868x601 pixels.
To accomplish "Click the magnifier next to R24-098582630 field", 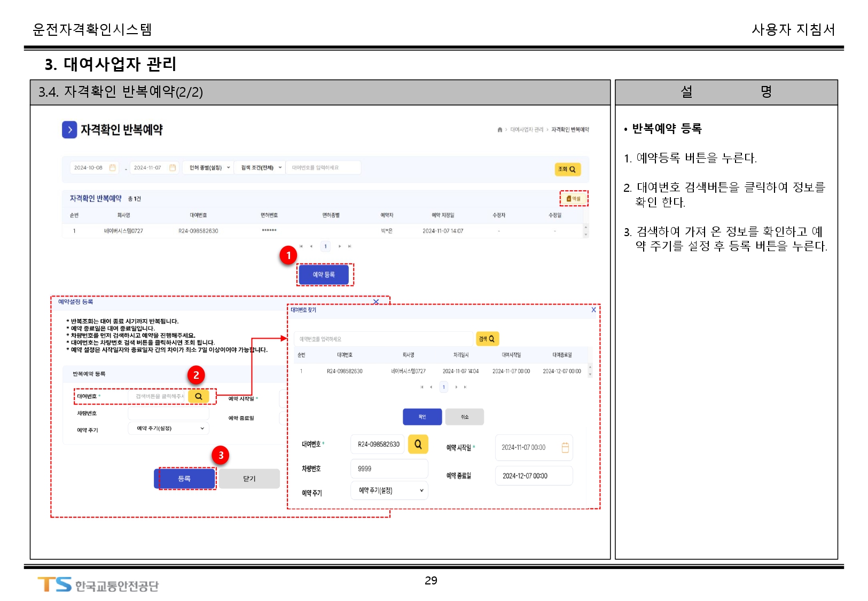I will tap(418, 444).
